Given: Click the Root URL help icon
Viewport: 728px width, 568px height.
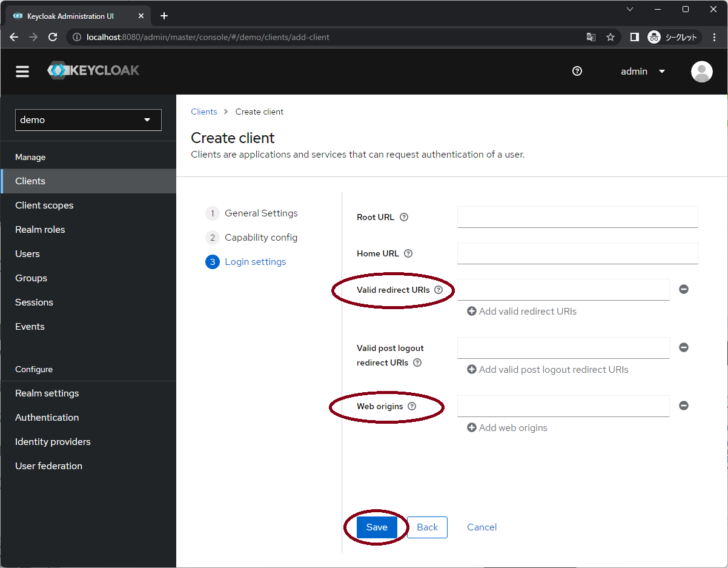Looking at the screenshot, I should [x=404, y=217].
